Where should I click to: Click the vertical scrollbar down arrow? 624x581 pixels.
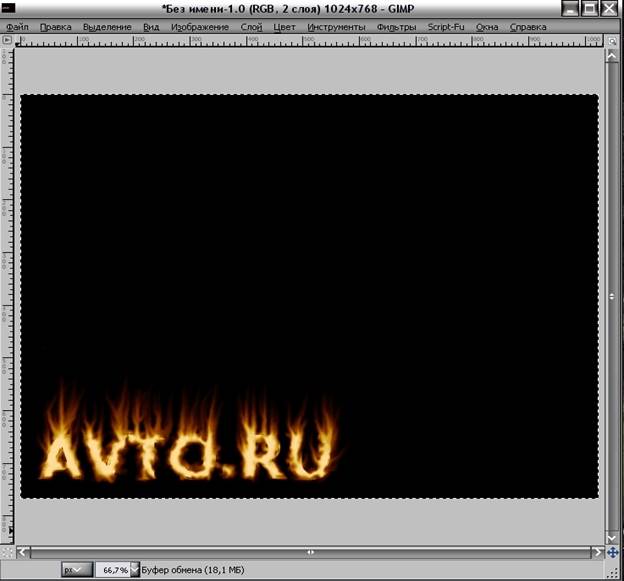612,538
